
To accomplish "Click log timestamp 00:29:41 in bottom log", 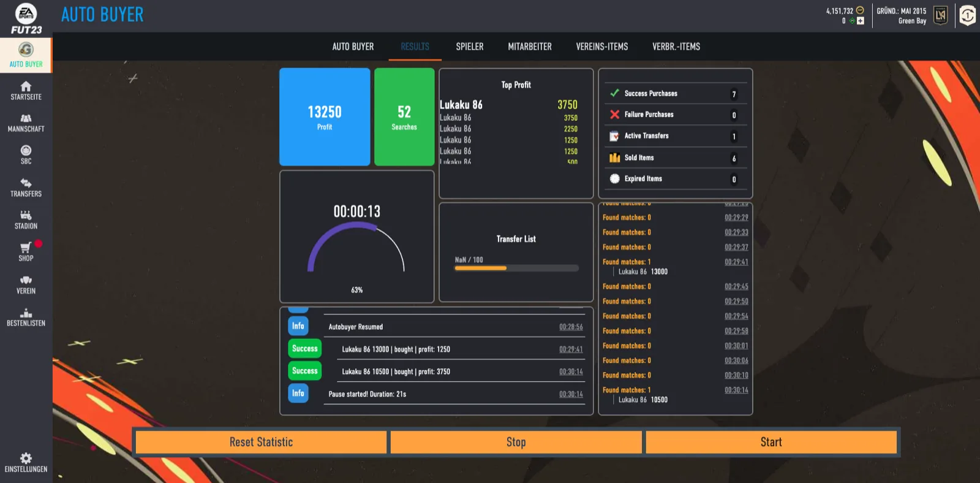I will (571, 349).
